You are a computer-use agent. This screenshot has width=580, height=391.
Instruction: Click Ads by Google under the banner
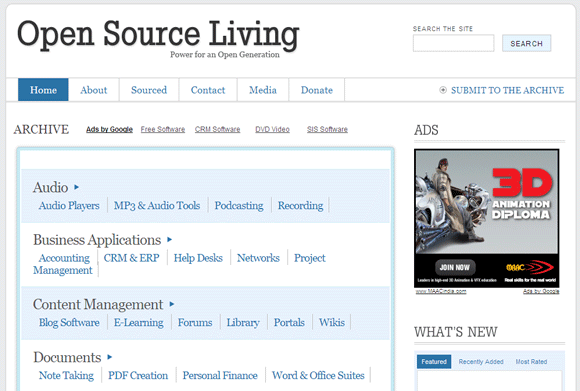(x=541, y=291)
